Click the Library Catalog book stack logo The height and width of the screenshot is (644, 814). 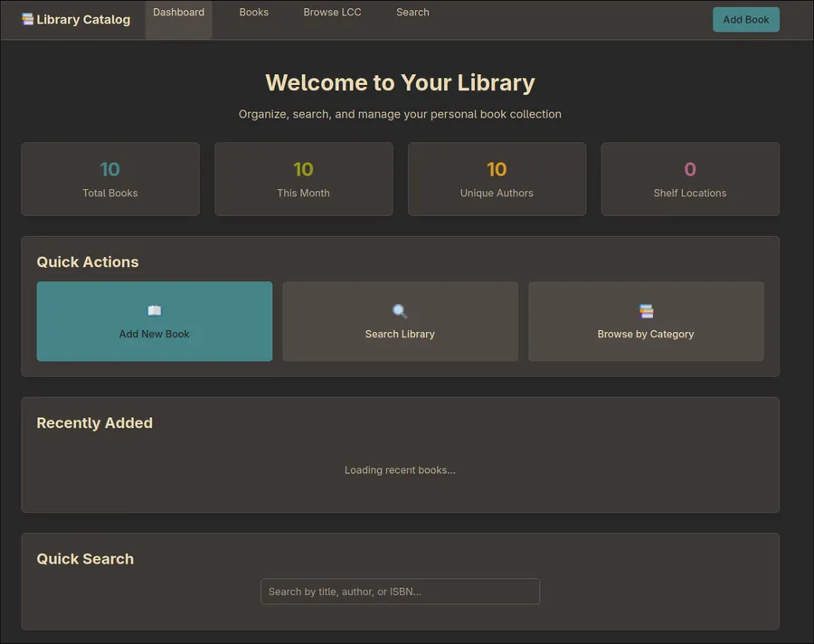(27, 19)
